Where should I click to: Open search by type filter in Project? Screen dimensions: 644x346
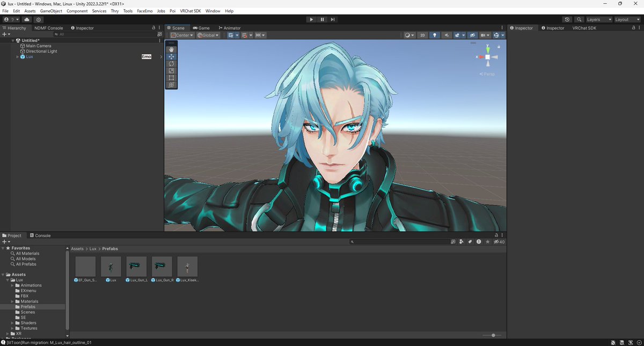(x=461, y=242)
